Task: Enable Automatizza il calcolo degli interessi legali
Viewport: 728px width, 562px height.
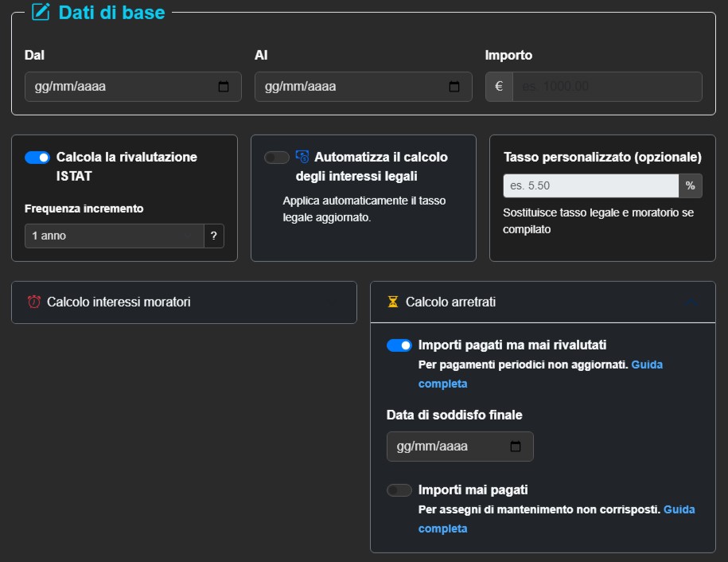Action: (277, 158)
